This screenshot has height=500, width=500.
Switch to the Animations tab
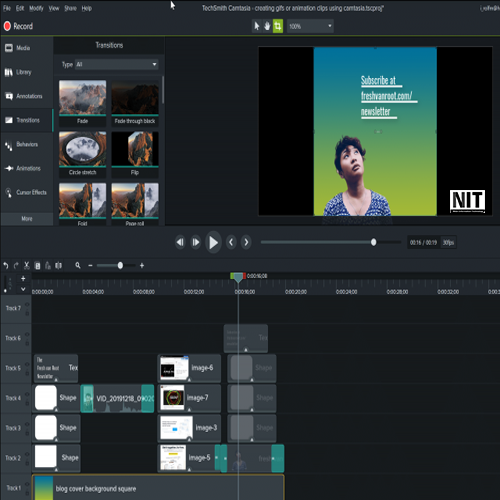pos(27,168)
